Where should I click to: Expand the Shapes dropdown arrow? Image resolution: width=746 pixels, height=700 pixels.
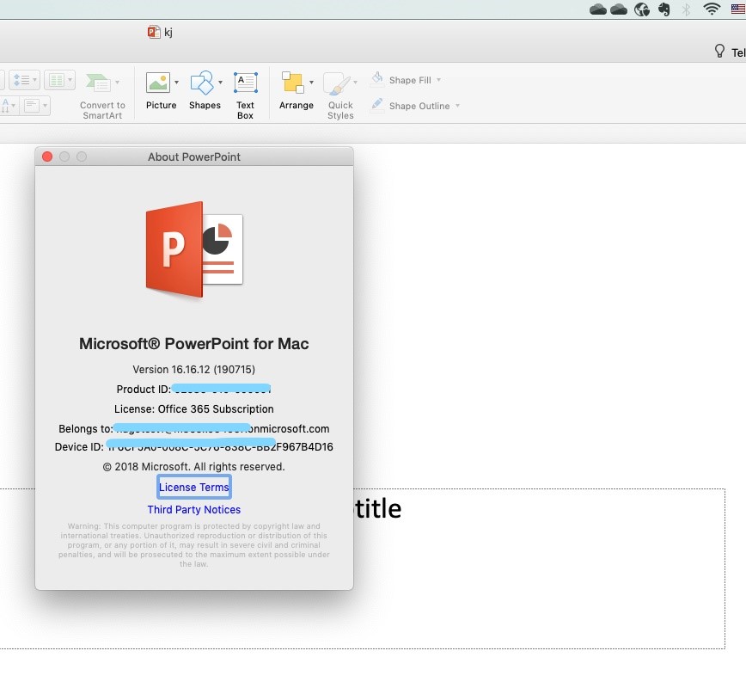[220, 83]
